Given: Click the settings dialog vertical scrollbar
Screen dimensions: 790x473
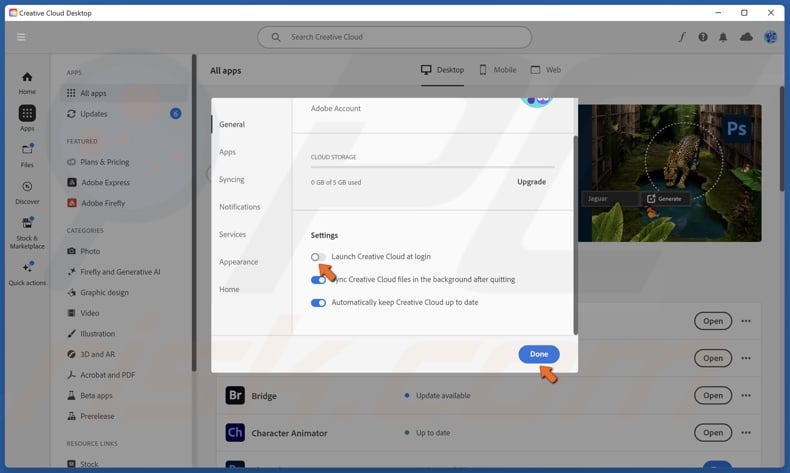Looking at the screenshot, I should (575, 235).
